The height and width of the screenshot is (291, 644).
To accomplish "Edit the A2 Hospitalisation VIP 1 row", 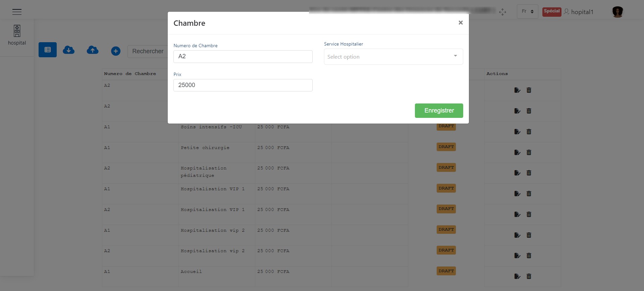I will pos(517,214).
